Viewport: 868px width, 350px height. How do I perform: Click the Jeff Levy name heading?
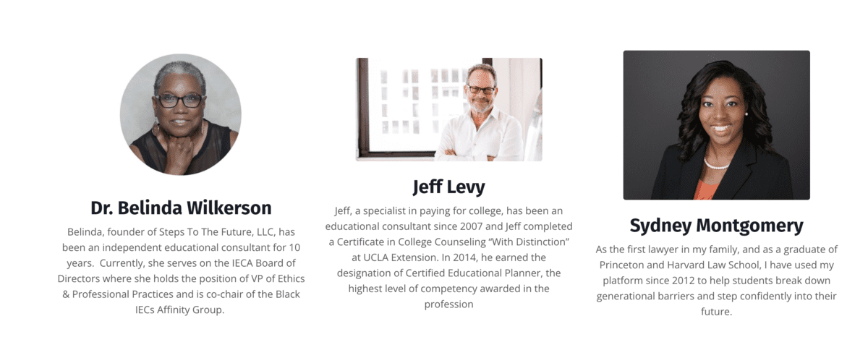(x=448, y=187)
